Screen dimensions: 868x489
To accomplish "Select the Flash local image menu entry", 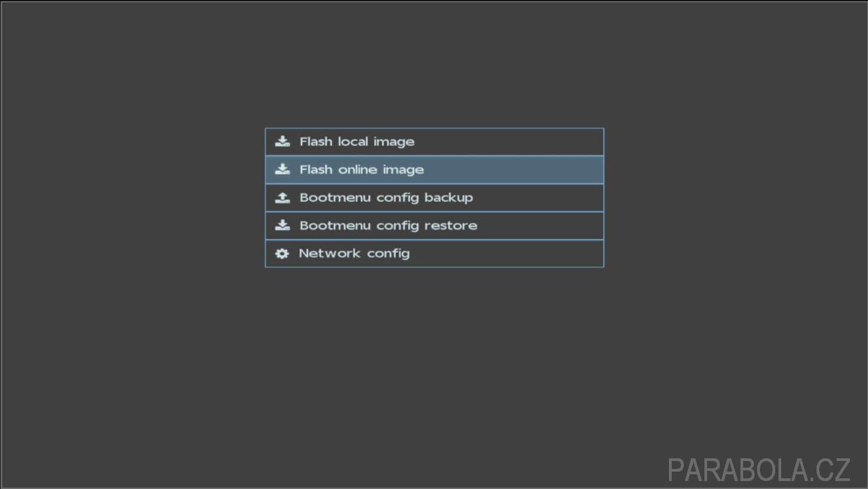I will point(435,142).
